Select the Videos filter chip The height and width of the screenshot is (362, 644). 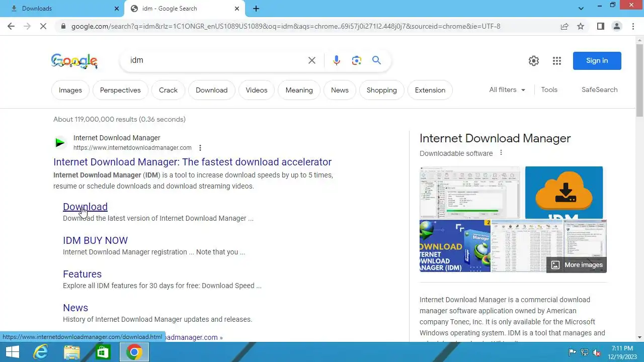click(x=257, y=90)
